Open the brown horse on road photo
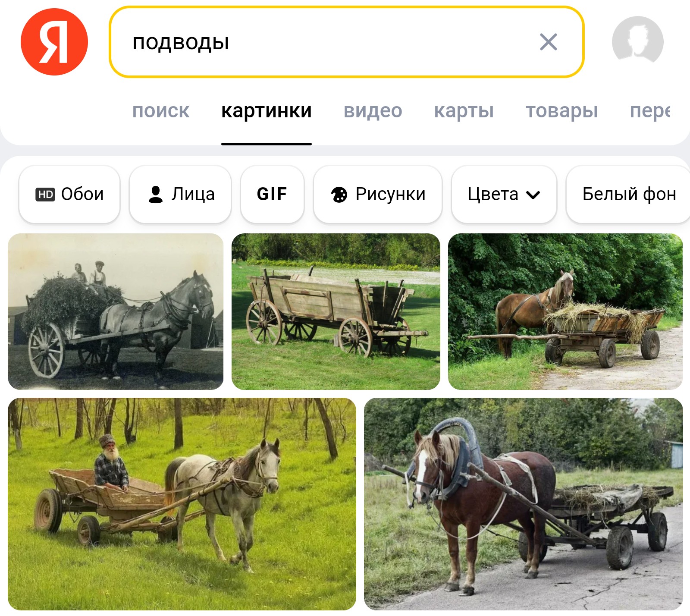The height and width of the screenshot is (616, 690). (524, 504)
